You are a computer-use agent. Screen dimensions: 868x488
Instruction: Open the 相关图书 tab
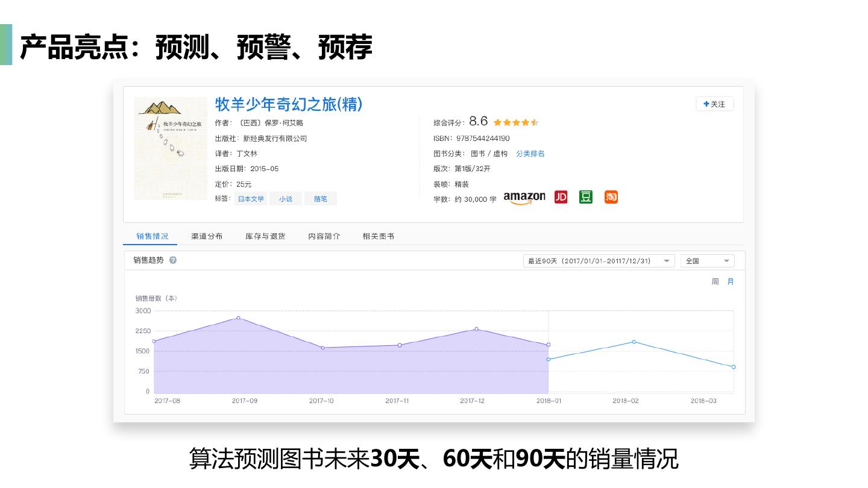(x=378, y=236)
